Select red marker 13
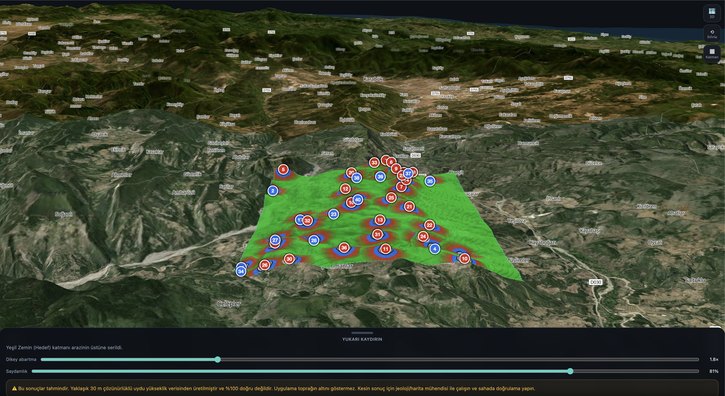Screen dimensions: 725x396 [x=380, y=220]
